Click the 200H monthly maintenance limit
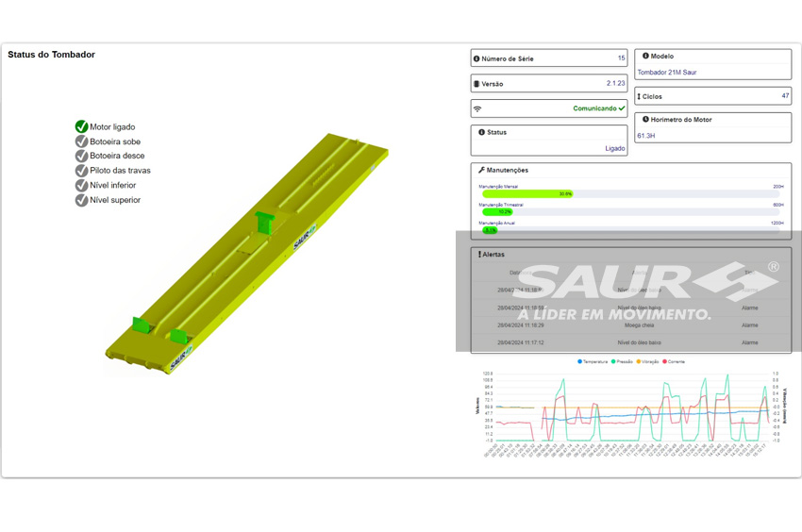The image size is (802, 532). coord(778,187)
